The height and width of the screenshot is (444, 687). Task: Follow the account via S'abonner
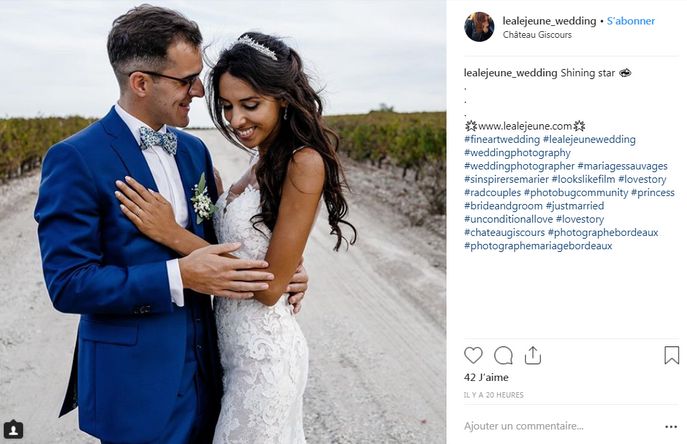(x=631, y=21)
